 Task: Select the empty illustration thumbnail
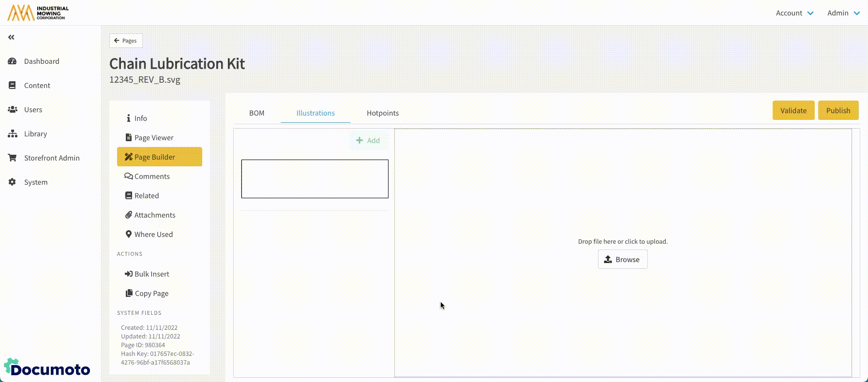click(x=314, y=179)
